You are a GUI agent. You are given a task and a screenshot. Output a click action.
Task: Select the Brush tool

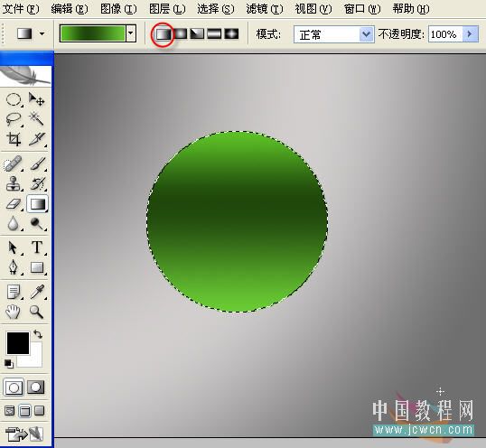[x=38, y=163]
